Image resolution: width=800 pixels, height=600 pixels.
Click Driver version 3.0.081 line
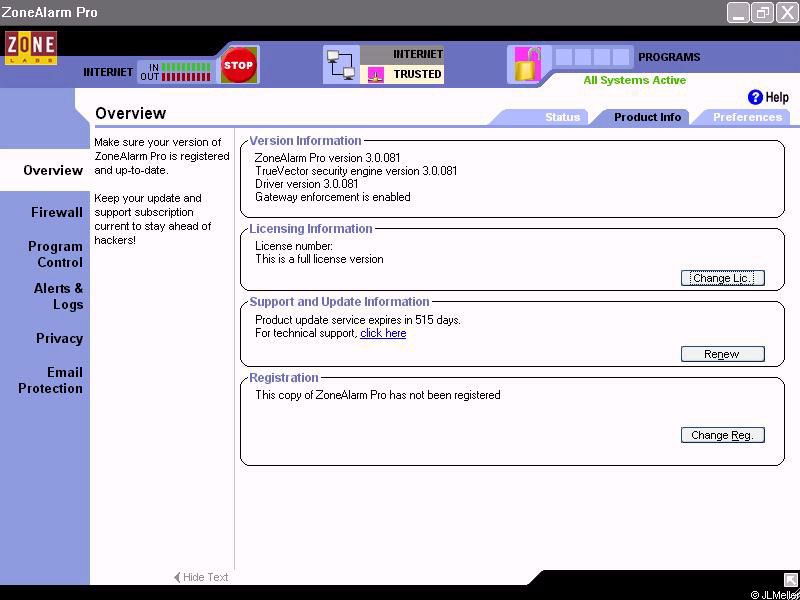pyautogui.click(x=307, y=184)
